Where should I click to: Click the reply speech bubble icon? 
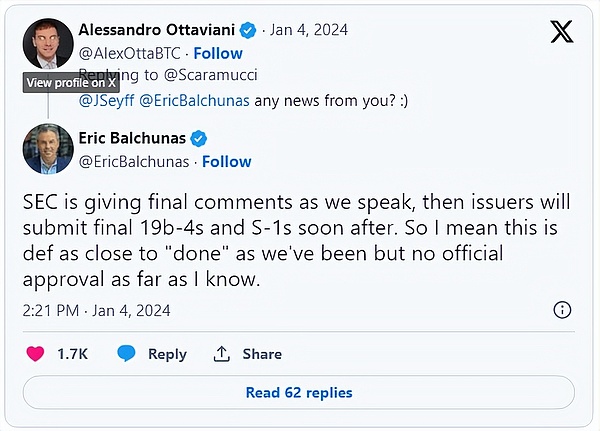(x=126, y=353)
